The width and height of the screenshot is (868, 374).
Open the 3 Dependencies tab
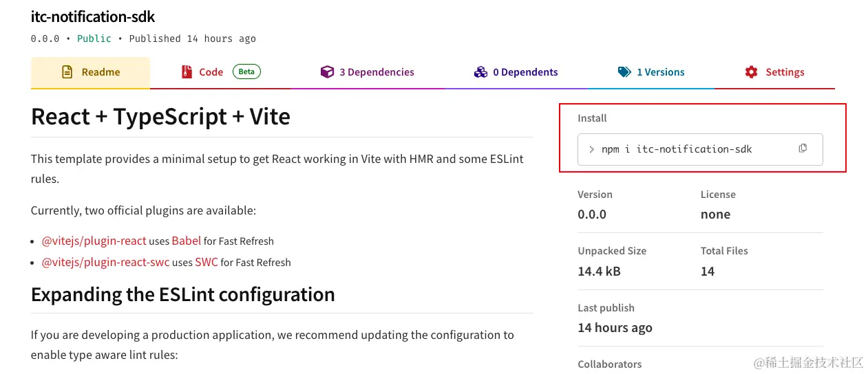point(368,72)
